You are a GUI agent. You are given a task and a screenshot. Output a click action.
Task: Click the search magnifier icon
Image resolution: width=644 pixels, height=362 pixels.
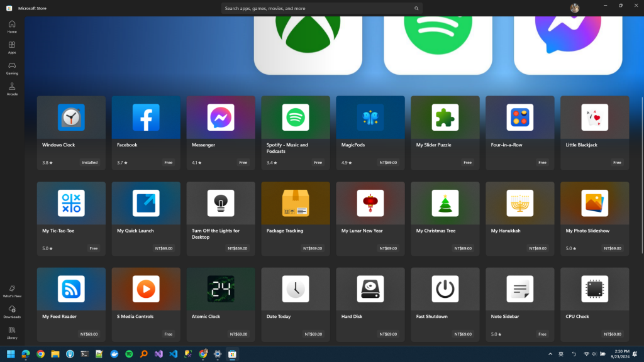pyautogui.click(x=416, y=8)
